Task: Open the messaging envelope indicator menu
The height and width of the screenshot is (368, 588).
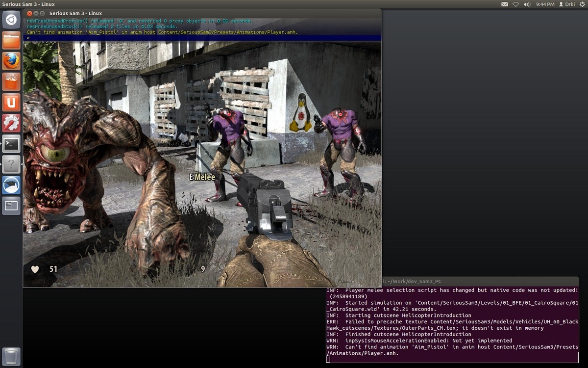Action: coord(505,4)
